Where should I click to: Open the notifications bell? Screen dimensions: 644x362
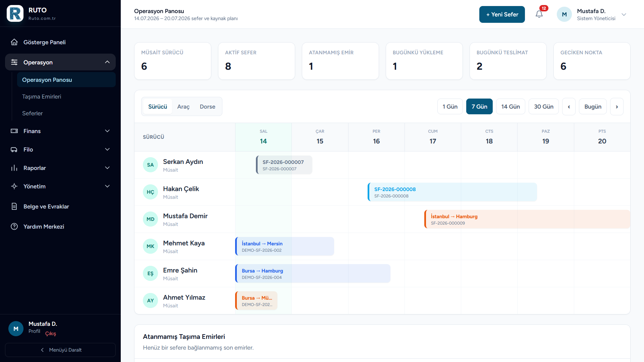539,14
